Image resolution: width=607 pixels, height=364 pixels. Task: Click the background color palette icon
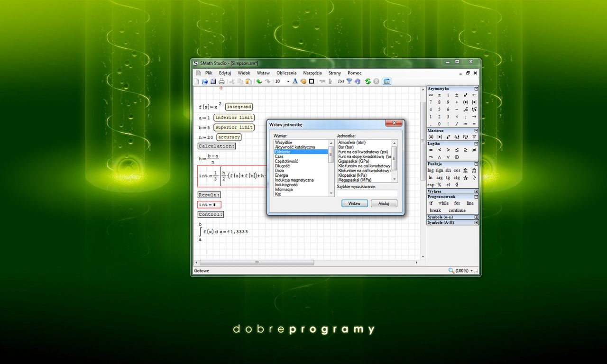point(303,82)
